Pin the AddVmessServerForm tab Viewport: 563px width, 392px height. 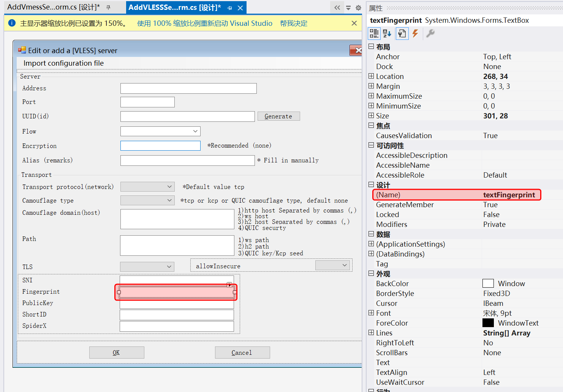[x=108, y=8]
